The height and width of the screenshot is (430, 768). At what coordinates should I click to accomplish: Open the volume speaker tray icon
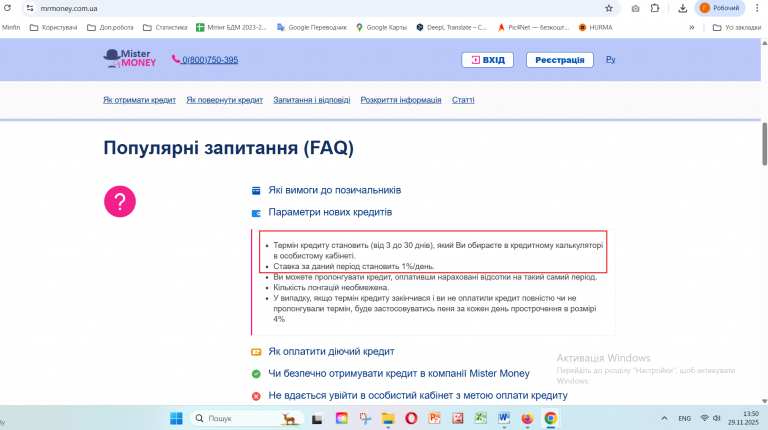click(717, 418)
